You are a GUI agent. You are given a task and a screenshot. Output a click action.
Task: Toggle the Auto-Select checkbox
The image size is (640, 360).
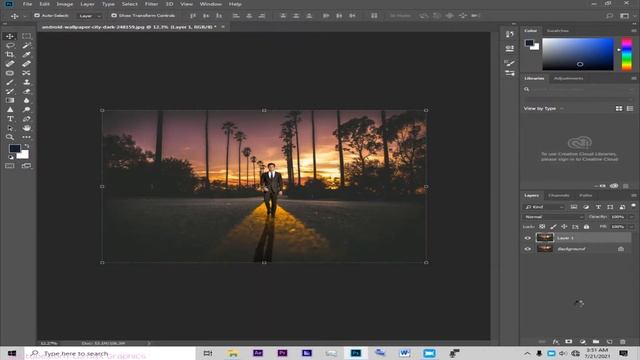(37, 16)
